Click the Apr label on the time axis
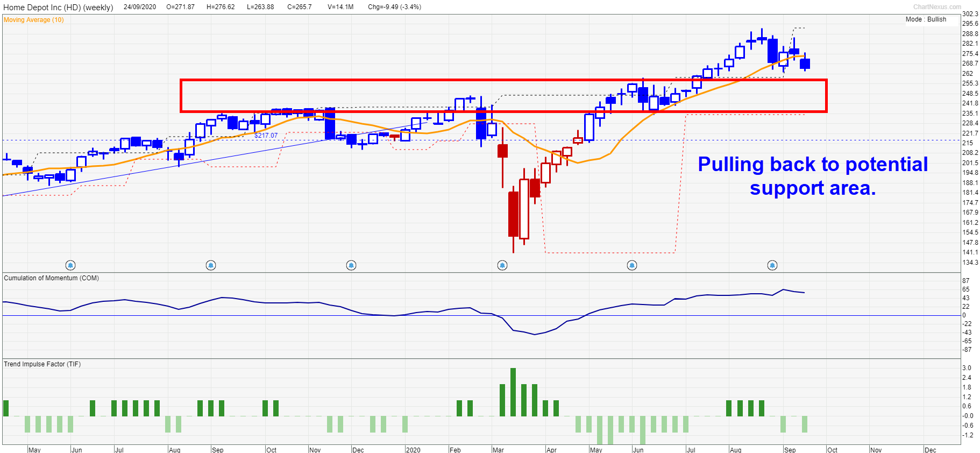980x453 pixels. (x=551, y=450)
